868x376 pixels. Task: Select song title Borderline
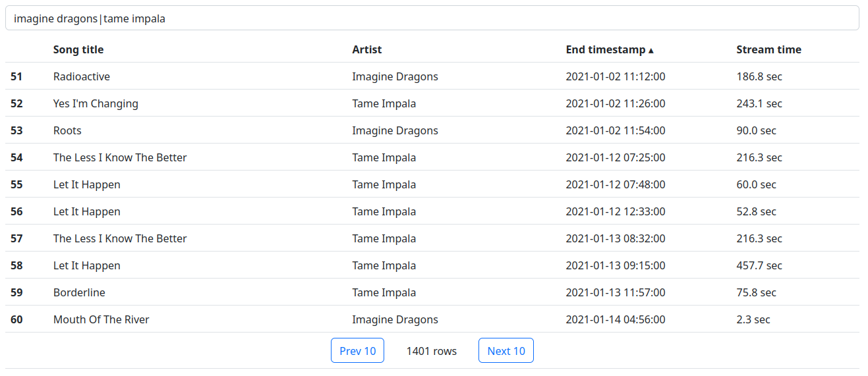coord(79,292)
